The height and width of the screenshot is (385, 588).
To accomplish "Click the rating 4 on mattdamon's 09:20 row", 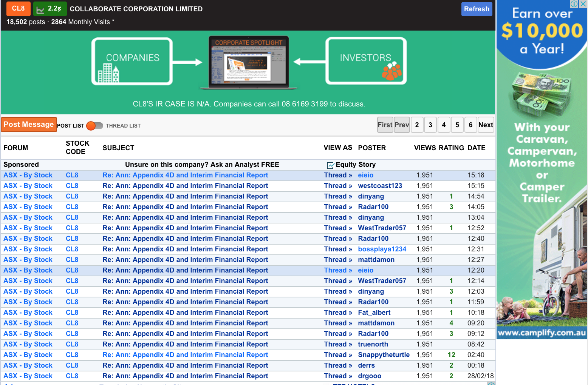I will [x=451, y=323].
